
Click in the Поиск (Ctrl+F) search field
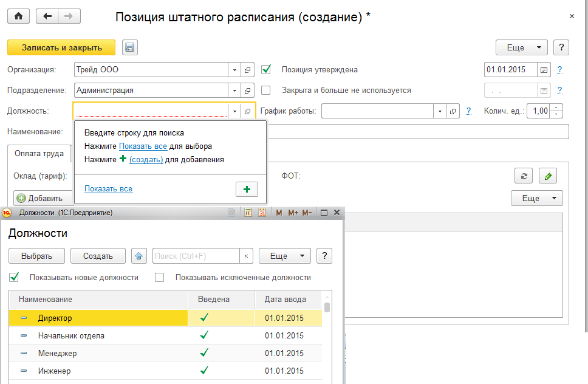point(196,256)
